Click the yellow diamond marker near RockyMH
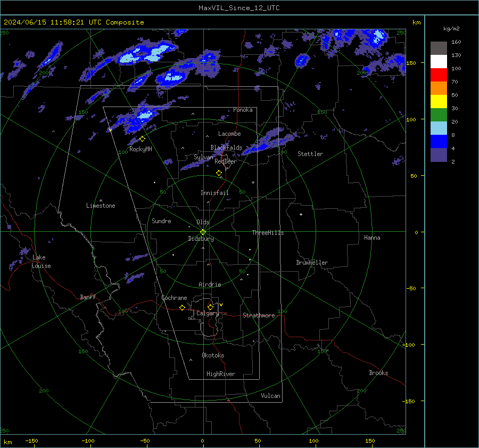Screen dimensions: 479x448 point(142,139)
